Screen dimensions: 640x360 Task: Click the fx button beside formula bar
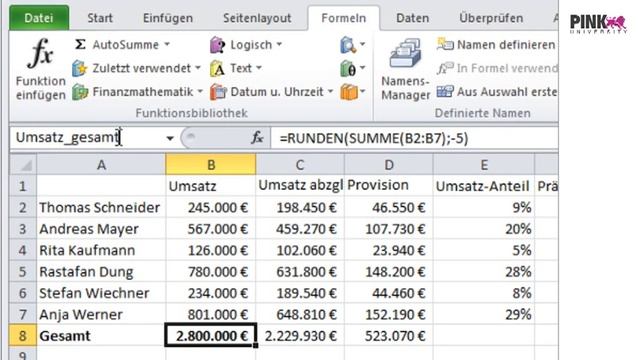[257, 138]
